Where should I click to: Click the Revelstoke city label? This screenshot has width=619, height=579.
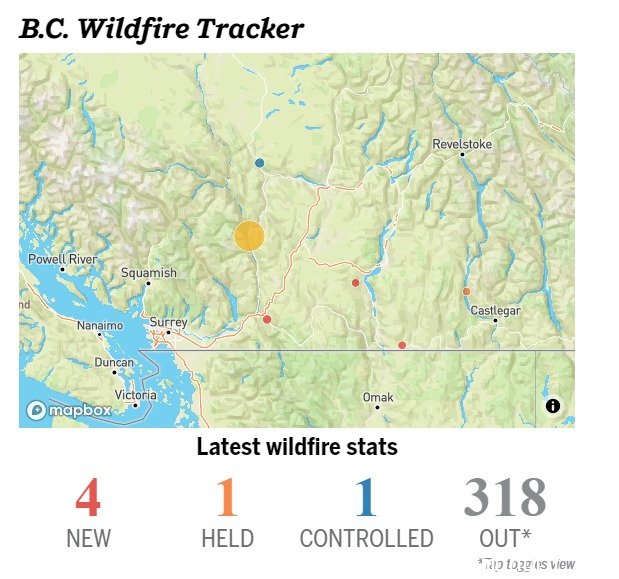pos(462,144)
